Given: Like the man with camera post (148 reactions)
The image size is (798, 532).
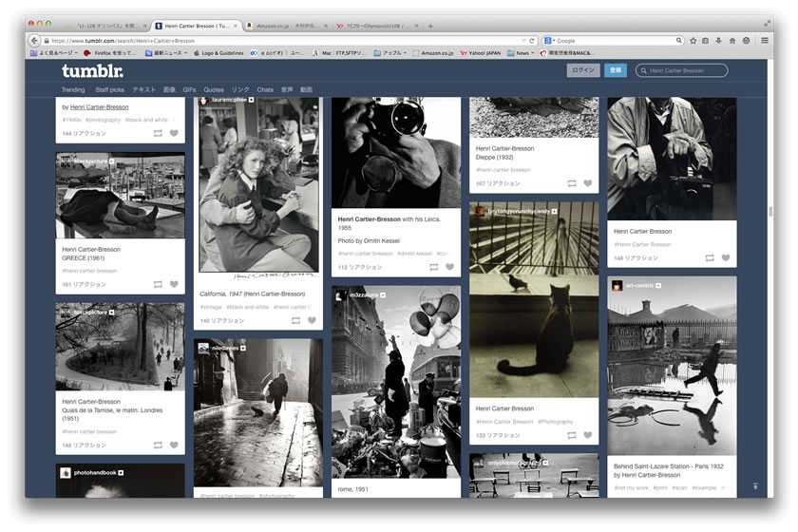Looking at the screenshot, I should click(x=726, y=258).
